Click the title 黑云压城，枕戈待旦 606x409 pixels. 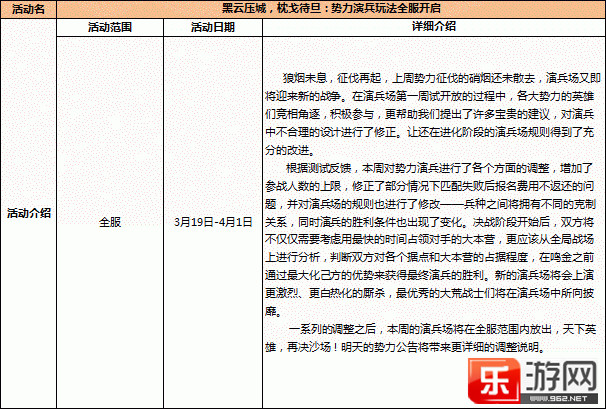coord(254,8)
